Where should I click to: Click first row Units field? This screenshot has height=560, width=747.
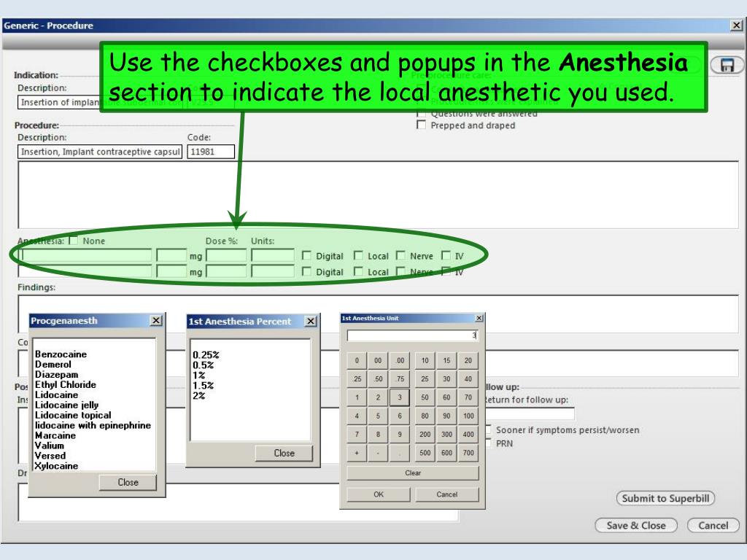click(273, 256)
